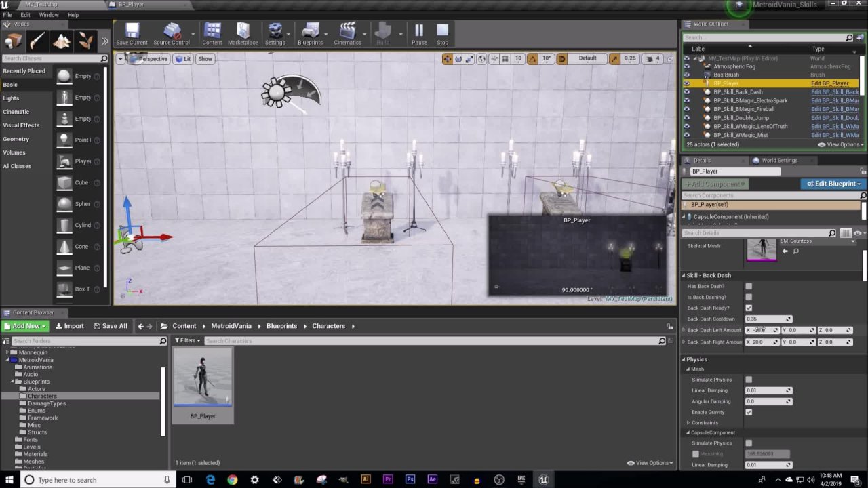Stop the play-in-editor session
Screen dimensions: 868x488
442,34
